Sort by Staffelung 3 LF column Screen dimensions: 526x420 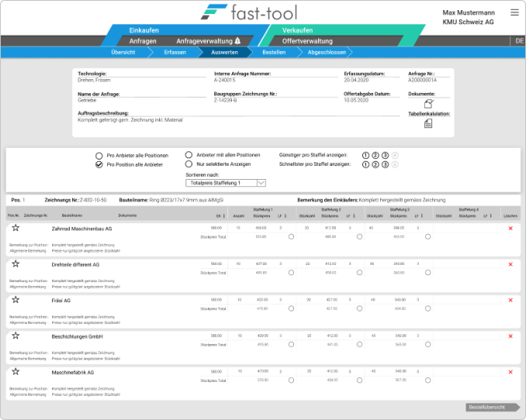pos(422,216)
